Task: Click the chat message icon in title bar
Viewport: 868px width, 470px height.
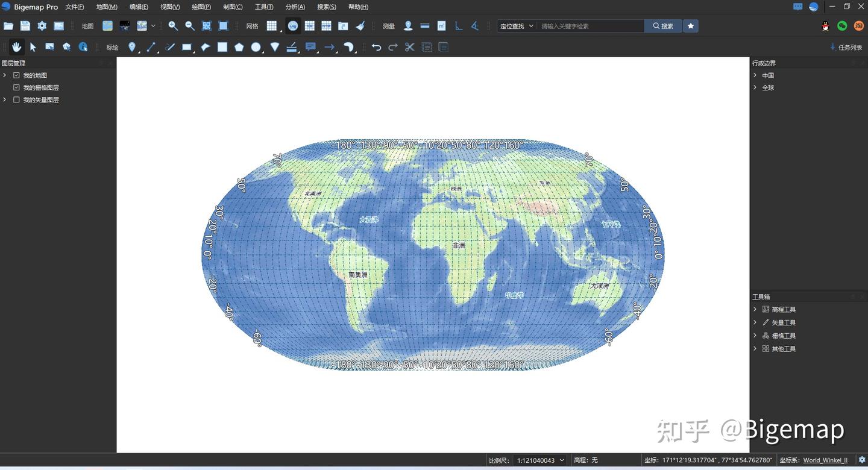Action: click(x=797, y=7)
